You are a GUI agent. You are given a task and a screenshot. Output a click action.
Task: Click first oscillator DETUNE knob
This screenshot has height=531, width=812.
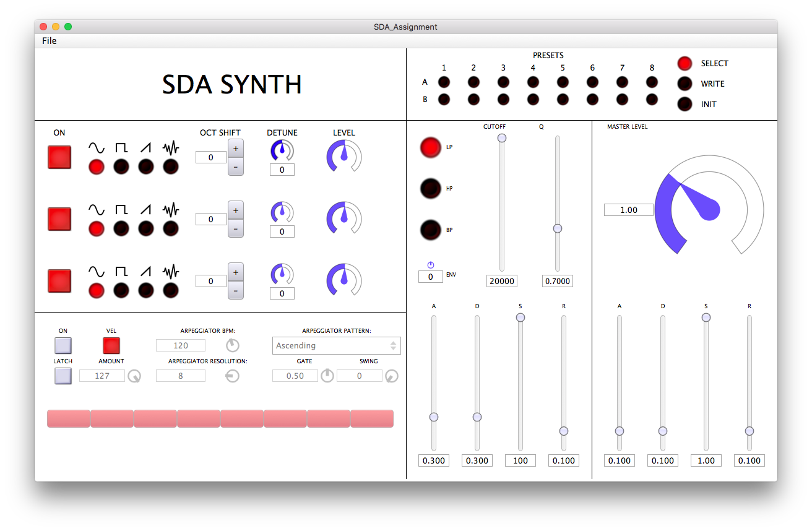pyautogui.click(x=282, y=150)
